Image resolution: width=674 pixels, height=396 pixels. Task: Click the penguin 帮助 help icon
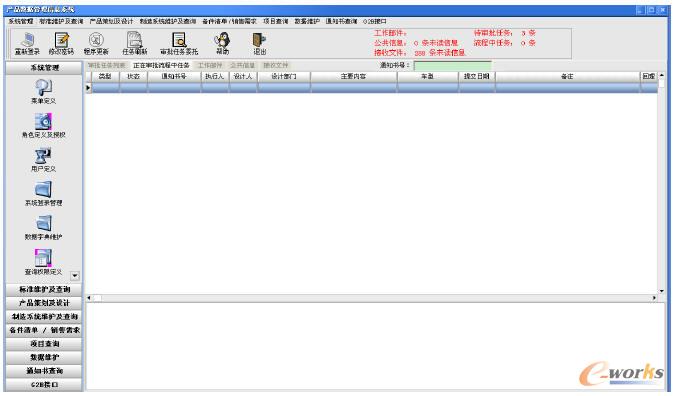click(222, 40)
